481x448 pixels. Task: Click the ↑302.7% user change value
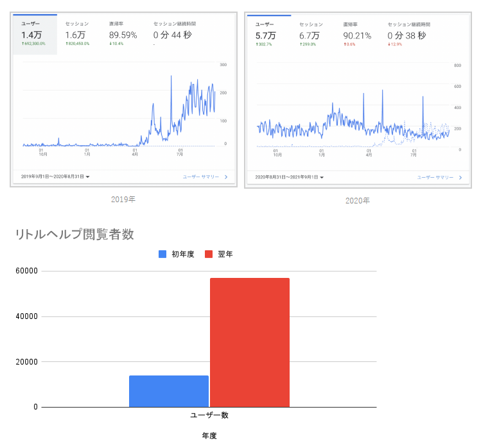coord(263,44)
